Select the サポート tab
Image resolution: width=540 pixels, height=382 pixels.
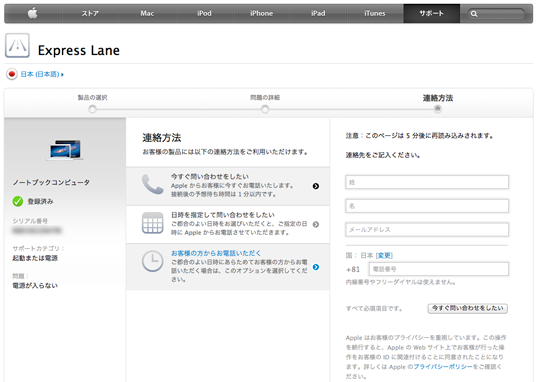(x=432, y=13)
